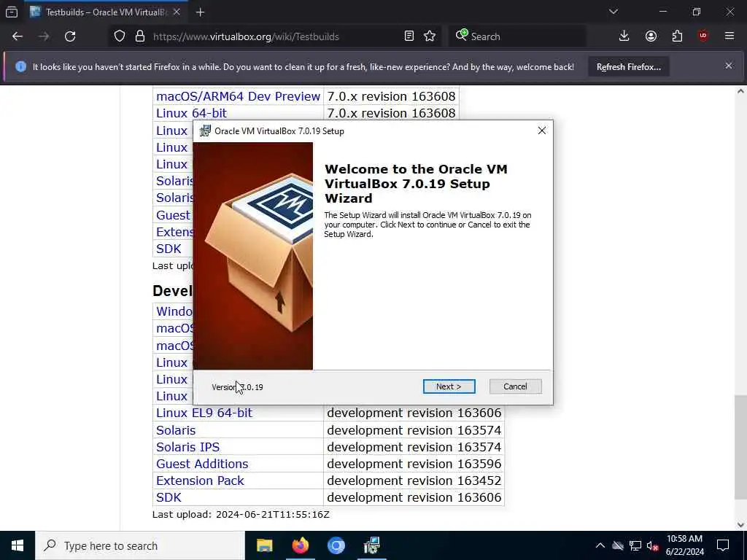
Task: Switch to Firefox in the taskbar
Action: pyautogui.click(x=300, y=545)
